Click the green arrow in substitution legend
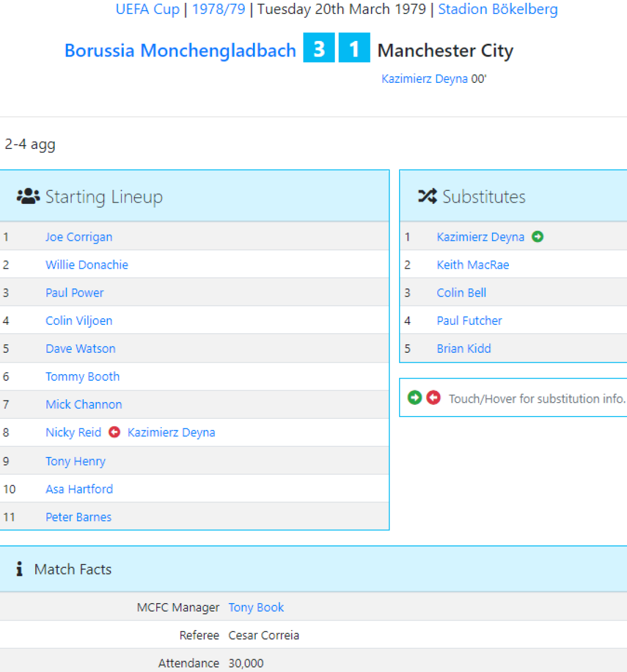The height and width of the screenshot is (672, 627). pos(414,398)
